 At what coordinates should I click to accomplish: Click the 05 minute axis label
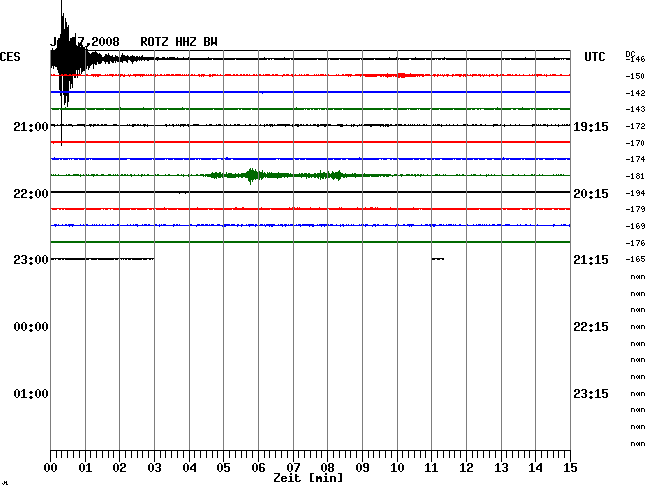click(223, 468)
